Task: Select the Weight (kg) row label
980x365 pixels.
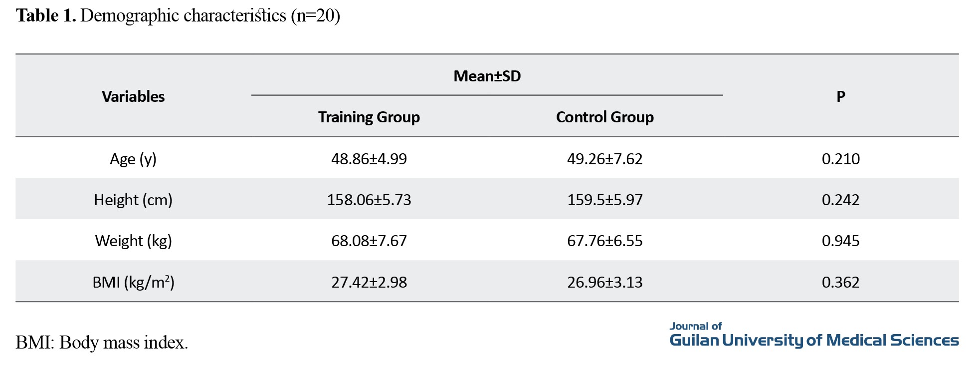Action: pyautogui.click(x=133, y=241)
